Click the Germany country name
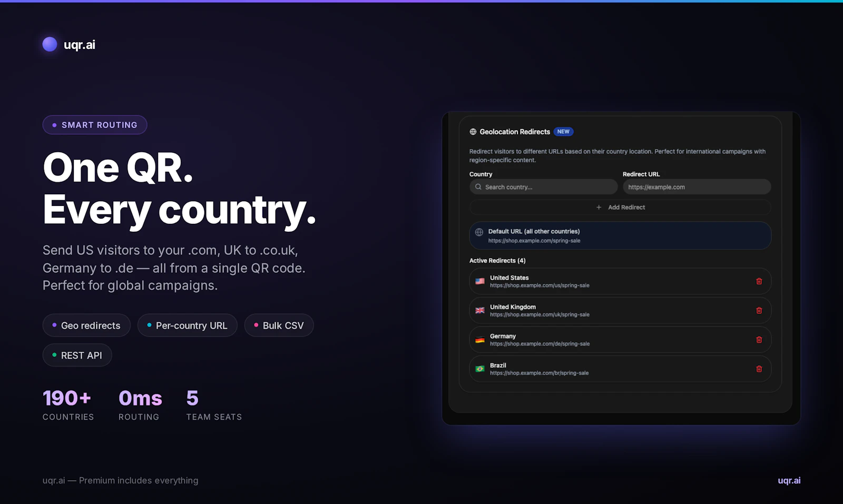The width and height of the screenshot is (843, 504). tap(503, 336)
